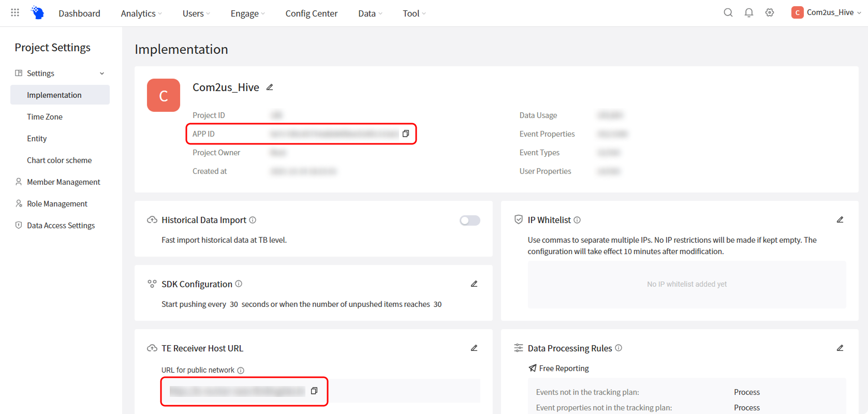Go to Config Center
Screen dimensions: 868x414
tap(311, 13)
